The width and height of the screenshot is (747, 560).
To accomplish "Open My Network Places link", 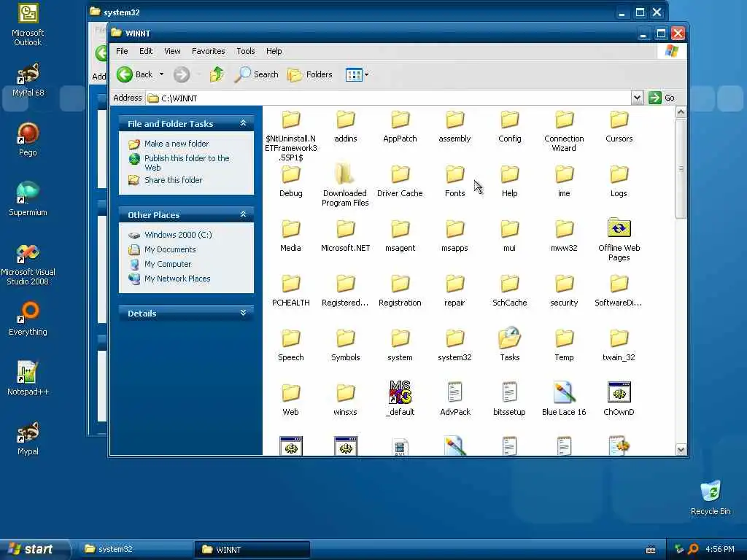I will (177, 279).
